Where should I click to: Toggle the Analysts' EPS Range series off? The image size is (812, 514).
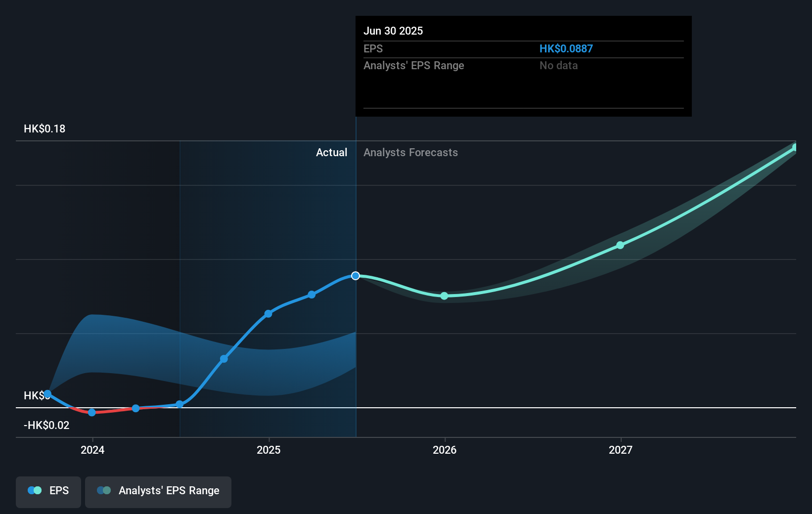[x=158, y=492]
